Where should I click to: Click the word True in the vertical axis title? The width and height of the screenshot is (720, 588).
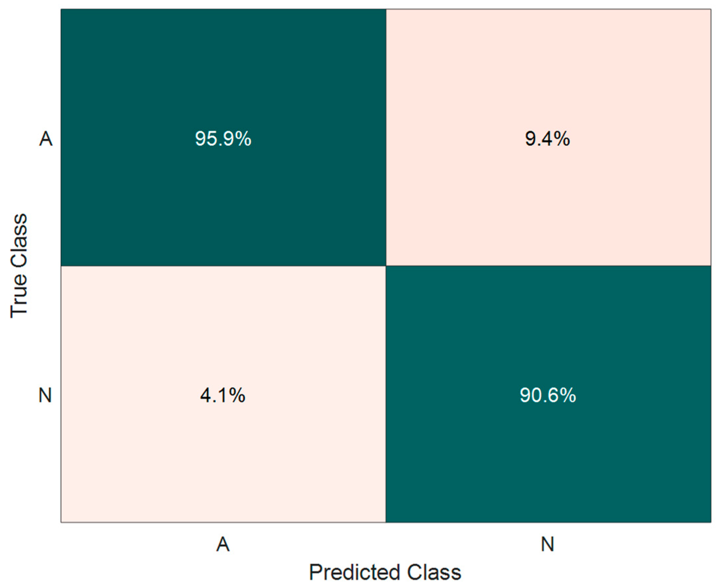click(x=19, y=297)
